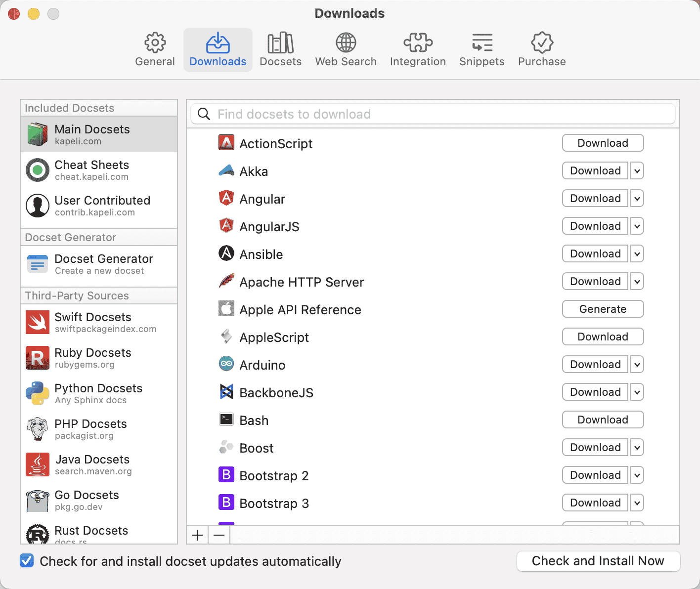The width and height of the screenshot is (700, 589).
Task: Enable automatic docset update checking
Action: tap(26, 561)
